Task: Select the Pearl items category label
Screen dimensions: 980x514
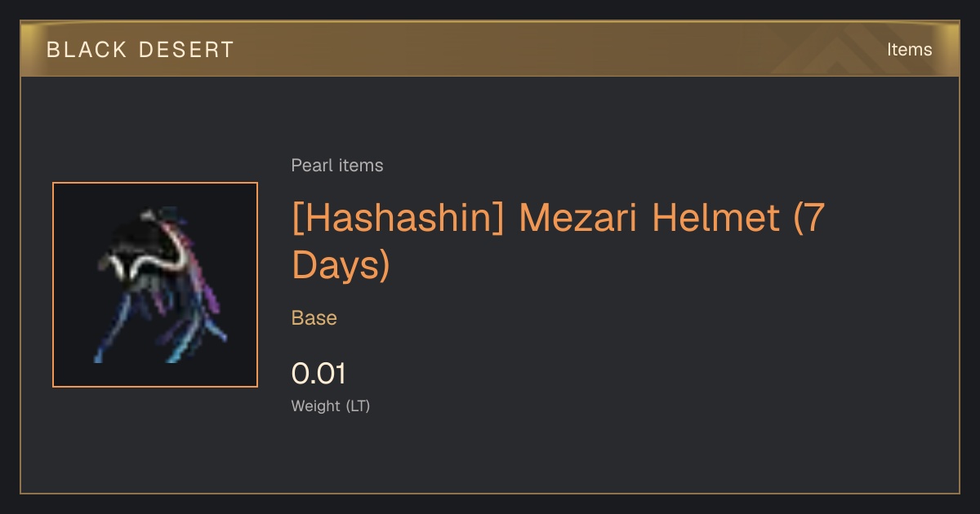Action: [337, 166]
